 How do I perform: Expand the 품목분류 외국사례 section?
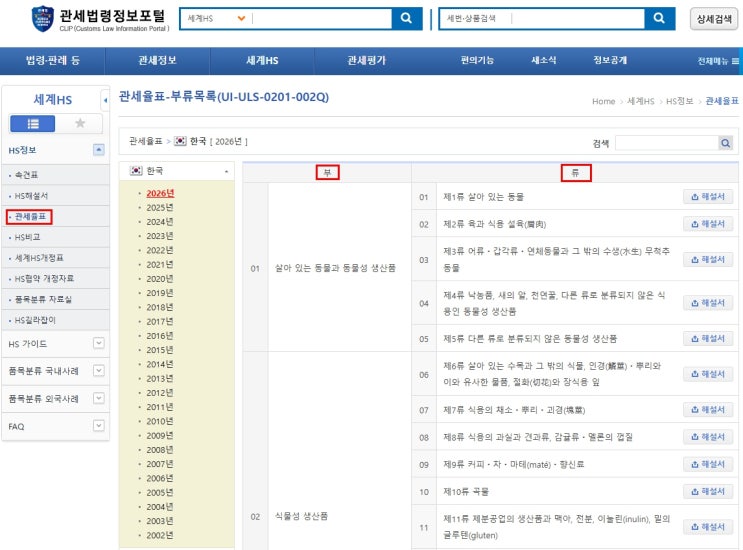[x=99, y=398]
